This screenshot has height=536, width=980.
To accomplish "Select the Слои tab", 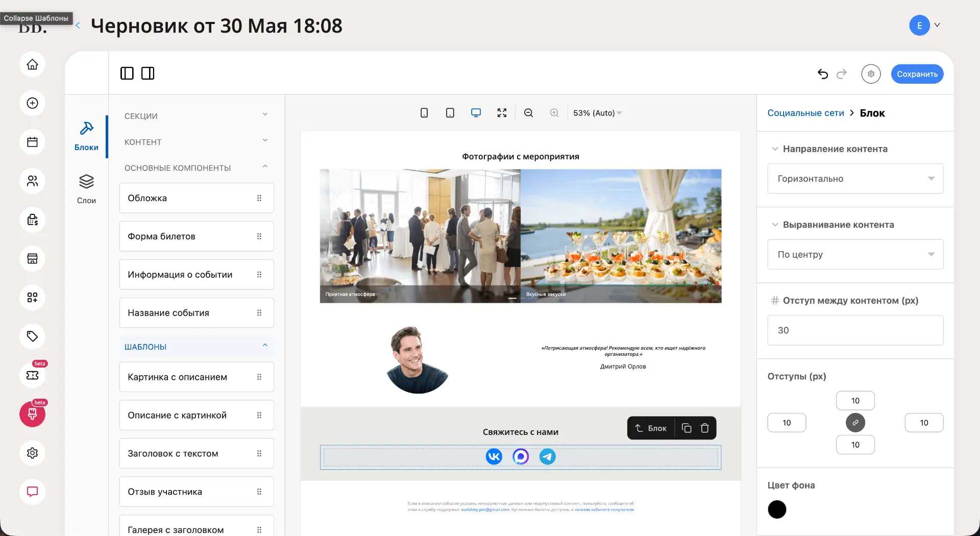I will 86,189.
